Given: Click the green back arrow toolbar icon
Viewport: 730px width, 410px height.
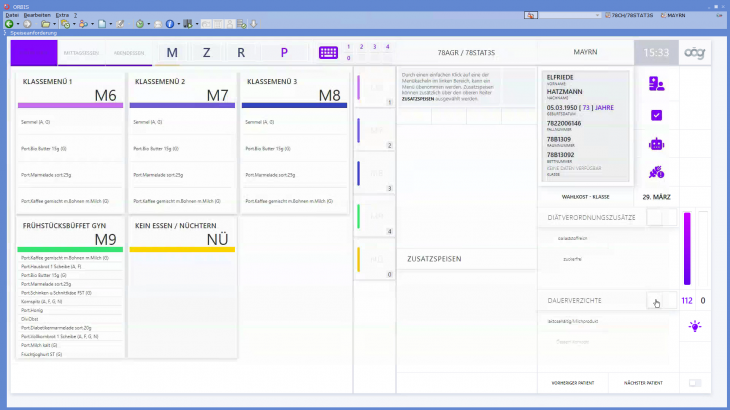Looking at the screenshot, I should point(9,23).
